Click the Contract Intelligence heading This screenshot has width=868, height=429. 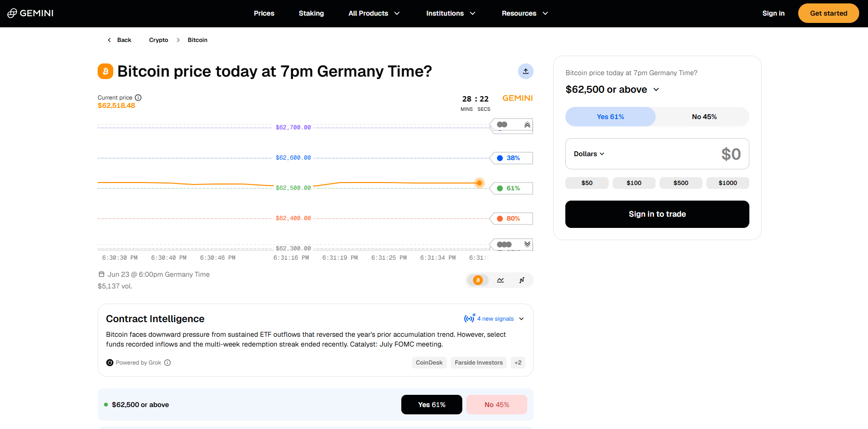(155, 319)
